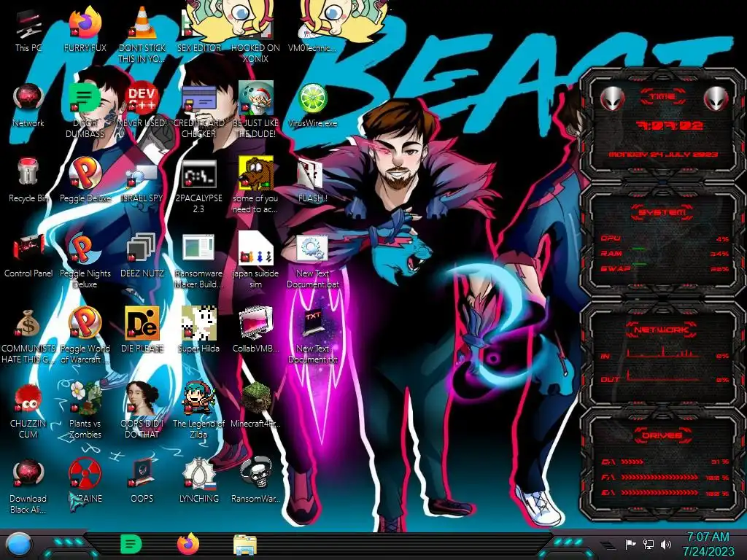Select the Network desktop icon
This screenshot has height=560, width=747.
pos(28,106)
